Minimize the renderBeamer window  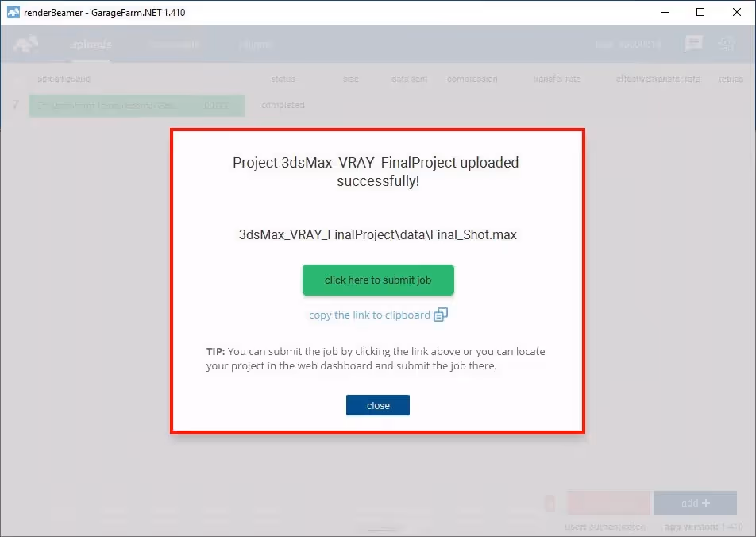tap(665, 12)
